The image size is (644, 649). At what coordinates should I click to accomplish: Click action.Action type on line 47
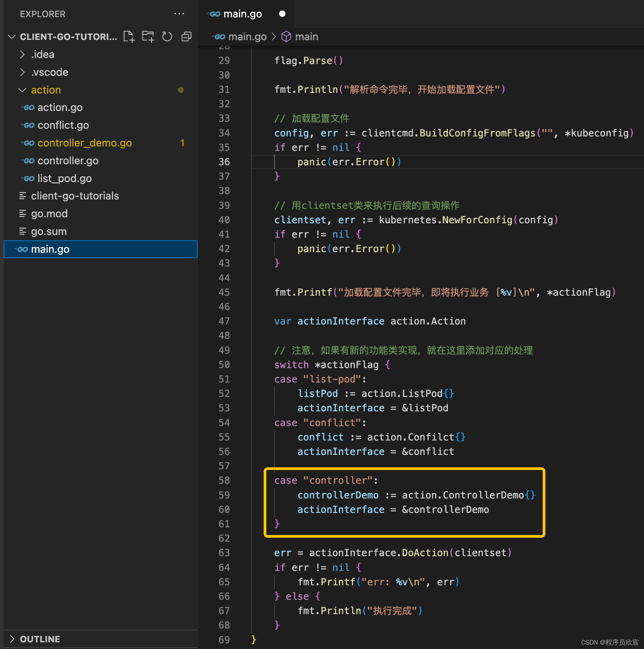coord(428,321)
